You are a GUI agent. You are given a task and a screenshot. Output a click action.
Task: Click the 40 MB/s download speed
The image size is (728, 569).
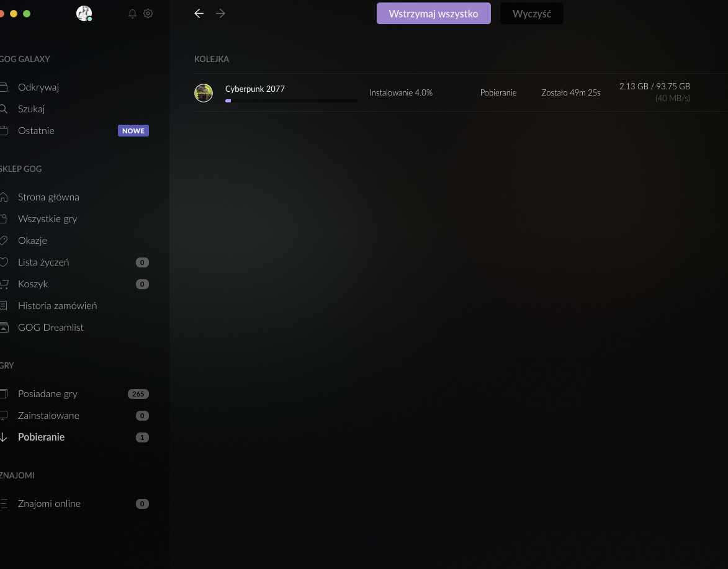673,99
